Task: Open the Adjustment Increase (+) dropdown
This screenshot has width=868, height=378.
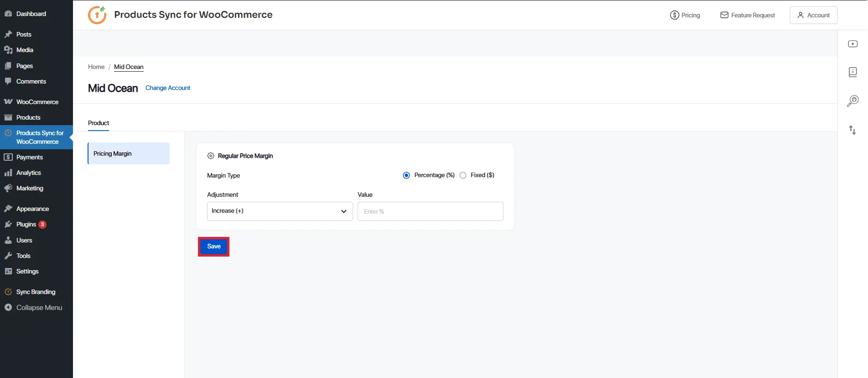Action: (x=280, y=211)
